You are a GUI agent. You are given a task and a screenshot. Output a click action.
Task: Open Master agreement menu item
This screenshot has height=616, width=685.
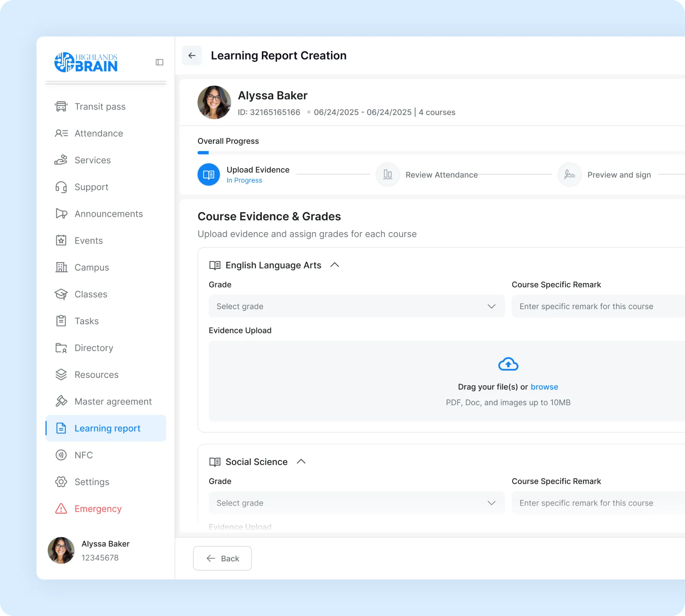(106, 402)
